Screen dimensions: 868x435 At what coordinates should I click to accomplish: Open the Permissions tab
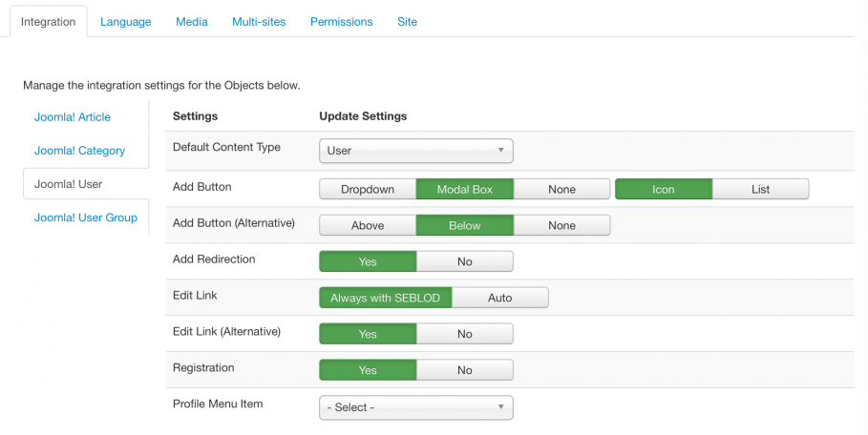[342, 22]
